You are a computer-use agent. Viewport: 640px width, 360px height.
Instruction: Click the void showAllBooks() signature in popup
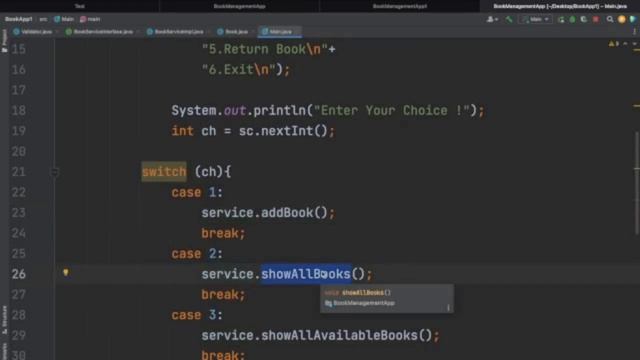point(358,293)
